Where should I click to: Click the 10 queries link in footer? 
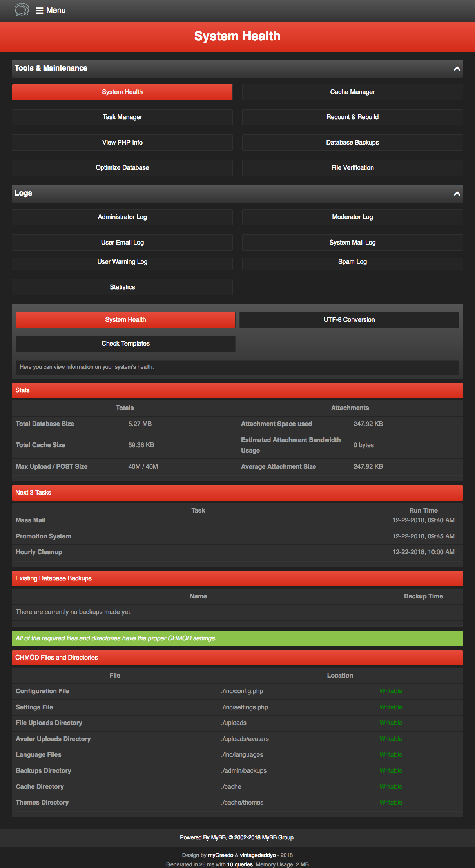tap(240, 864)
